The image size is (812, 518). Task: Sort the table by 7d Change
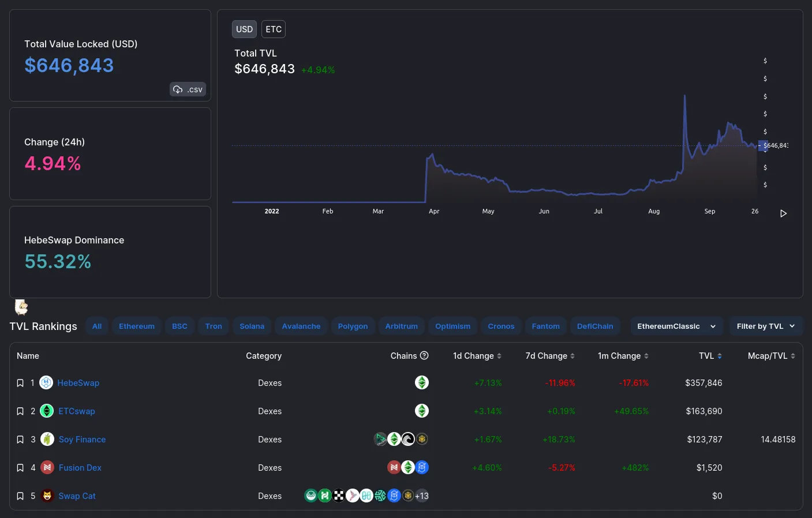[550, 356]
